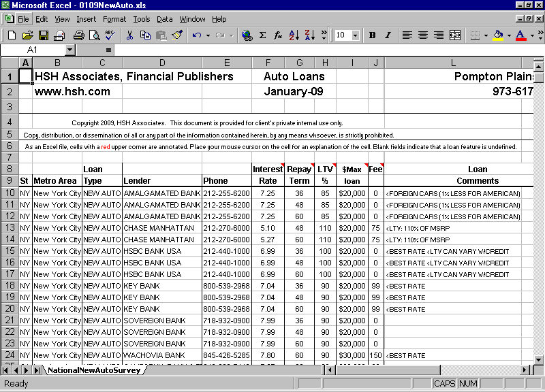
Task: Expand the Undo history dropdown
Action: [208, 35]
